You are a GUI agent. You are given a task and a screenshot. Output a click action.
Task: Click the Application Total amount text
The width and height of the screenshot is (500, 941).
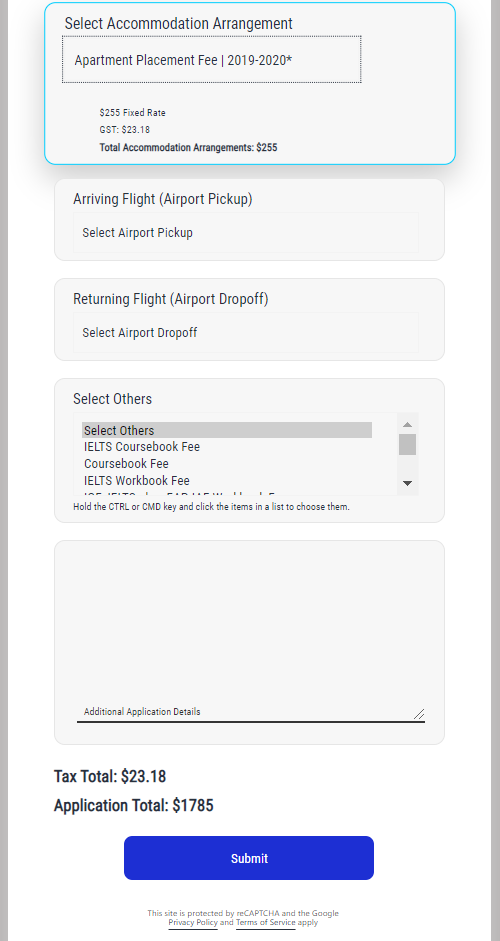coord(134,805)
